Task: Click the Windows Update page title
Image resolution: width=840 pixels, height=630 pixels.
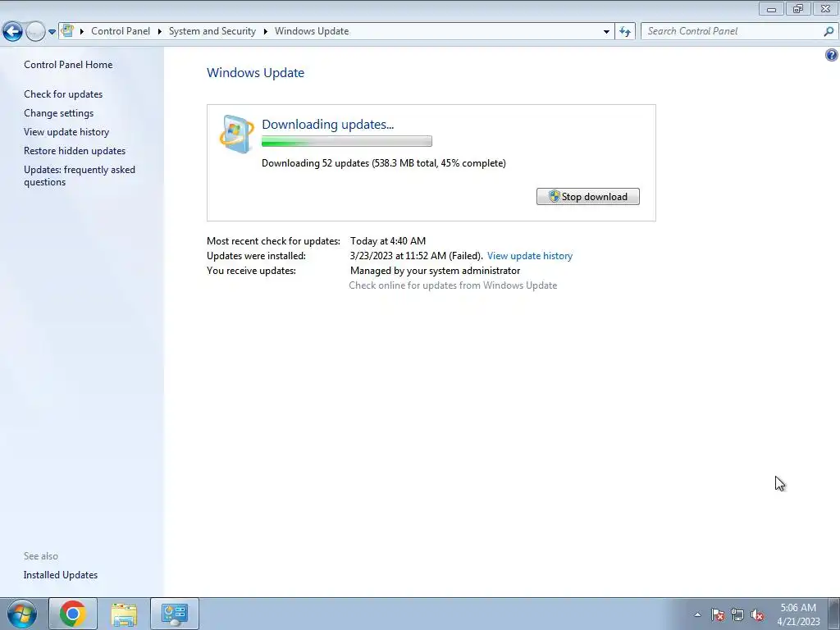Action: [x=256, y=73]
